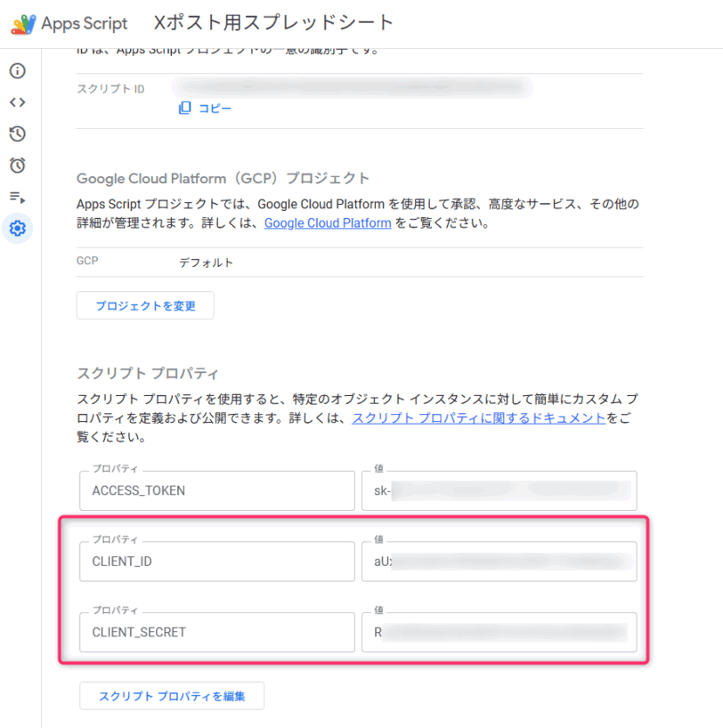Click the Apps Script logo
This screenshot has width=723, height=728.
click(23, 24)
